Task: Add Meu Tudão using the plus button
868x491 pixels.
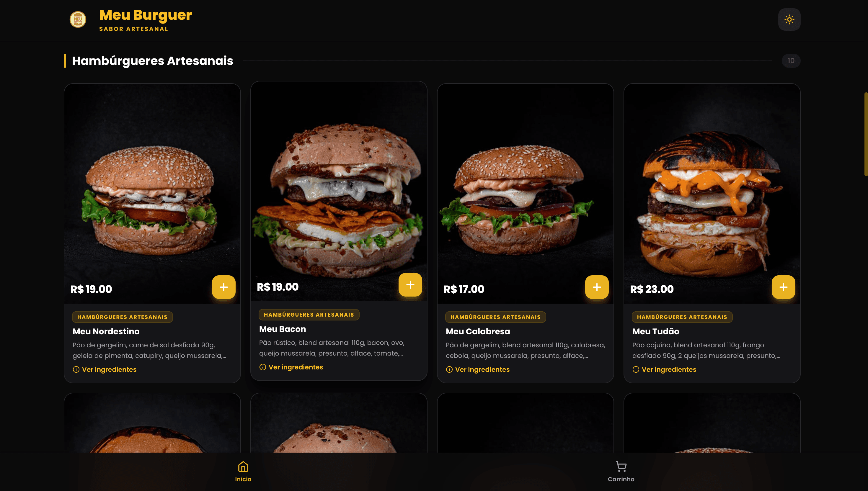Action: [x=783, y=287]
